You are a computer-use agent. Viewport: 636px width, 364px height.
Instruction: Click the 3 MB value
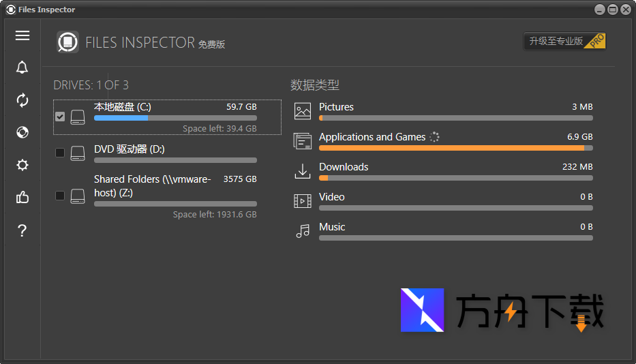click(582, 107)
